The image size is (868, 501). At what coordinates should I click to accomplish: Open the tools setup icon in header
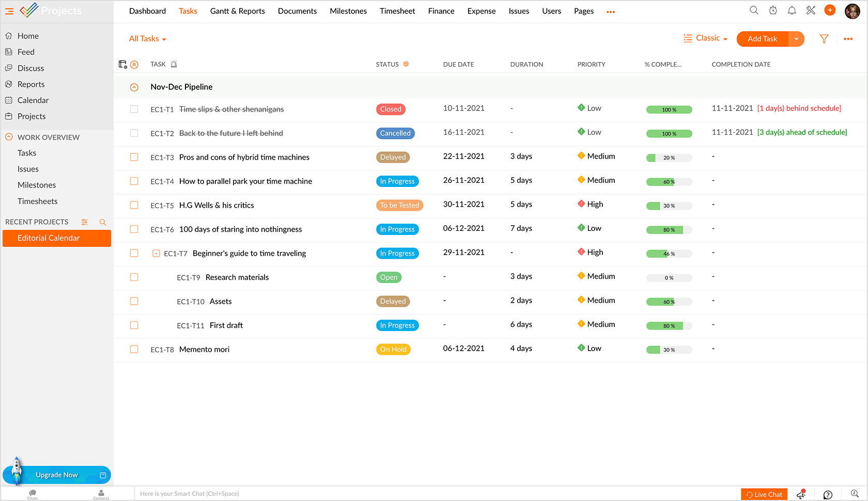[811, 10]
